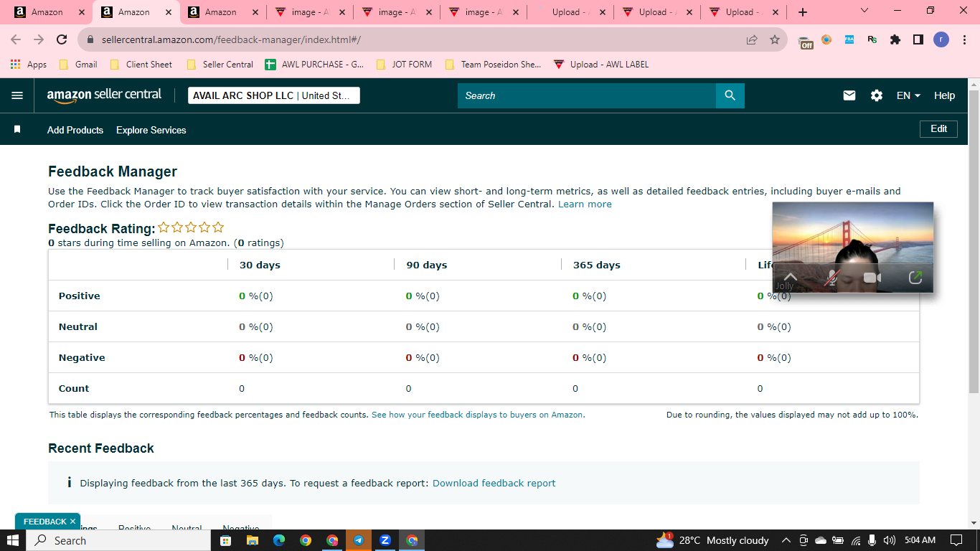Open the Seller Central bookmark folder
The height and width of the screenshot is (551, 980).
tap(220, 65)
